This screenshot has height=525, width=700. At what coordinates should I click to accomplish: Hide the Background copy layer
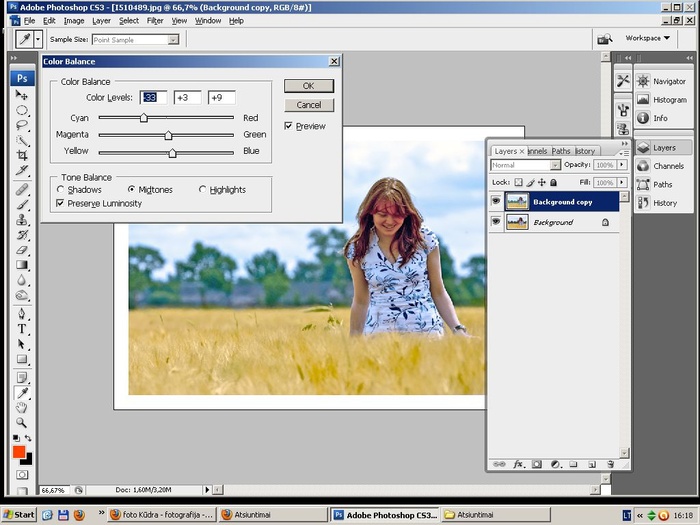pos(495,201)
